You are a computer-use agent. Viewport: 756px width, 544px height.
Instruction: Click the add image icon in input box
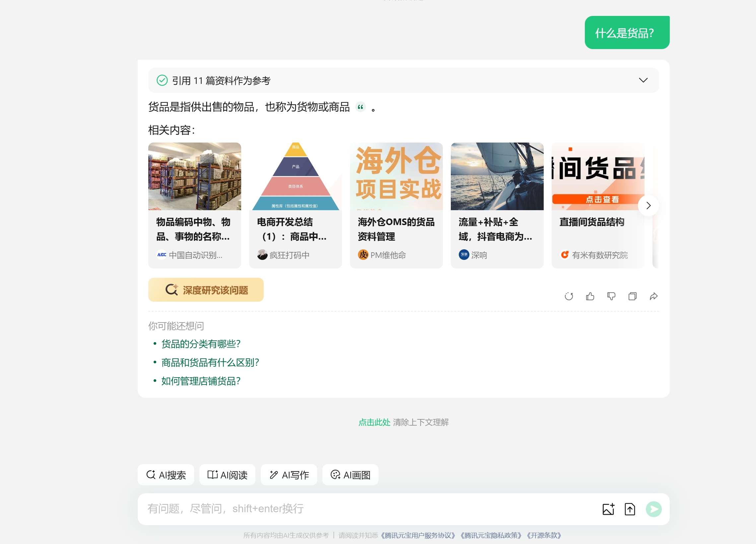point(608,509)
